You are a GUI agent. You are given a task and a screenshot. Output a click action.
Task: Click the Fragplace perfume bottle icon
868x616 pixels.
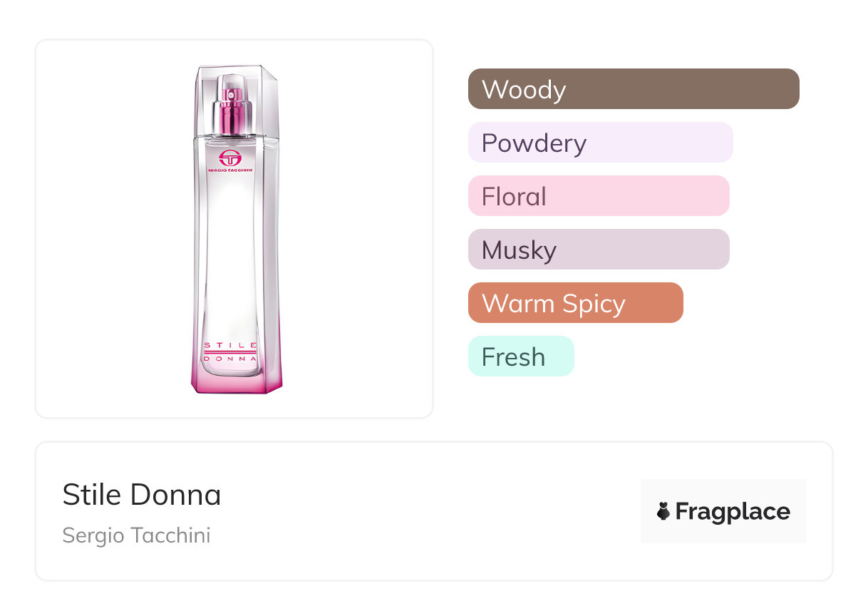click(663, 511)
